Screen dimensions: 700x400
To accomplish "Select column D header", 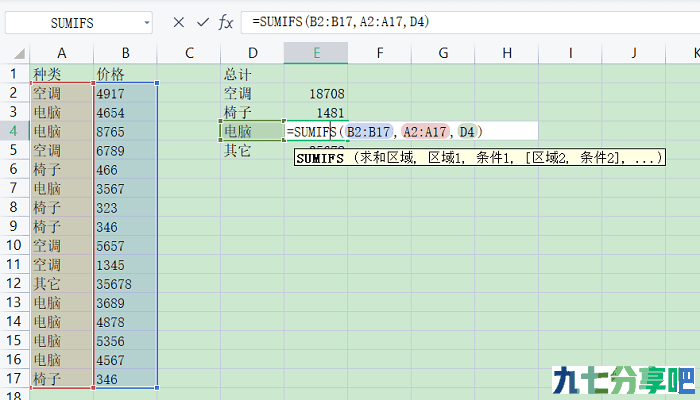I will [252, 53].
